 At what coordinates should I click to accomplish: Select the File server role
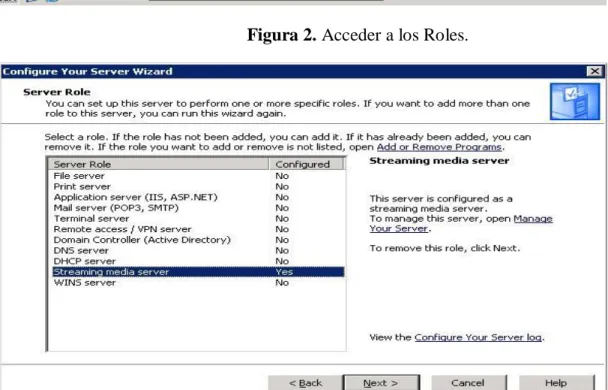(198, 176)
